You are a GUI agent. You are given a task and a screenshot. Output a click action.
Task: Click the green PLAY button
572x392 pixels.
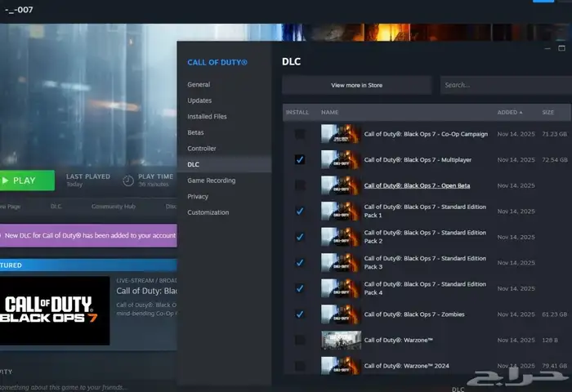[27, 180]
